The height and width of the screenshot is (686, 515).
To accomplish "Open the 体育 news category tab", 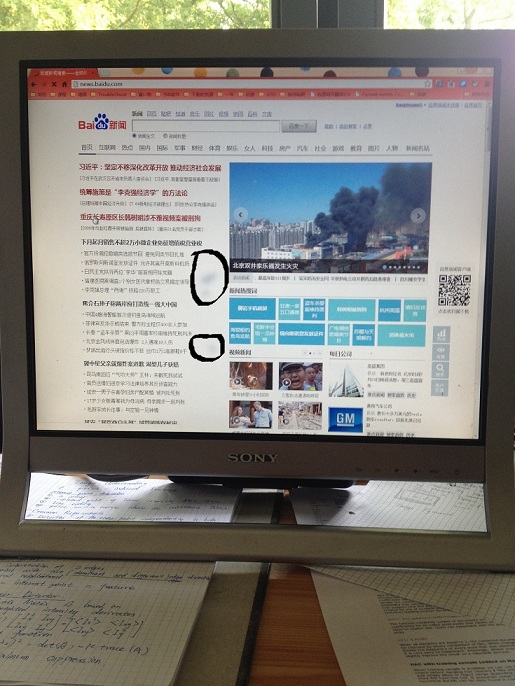I will (214, 148).
